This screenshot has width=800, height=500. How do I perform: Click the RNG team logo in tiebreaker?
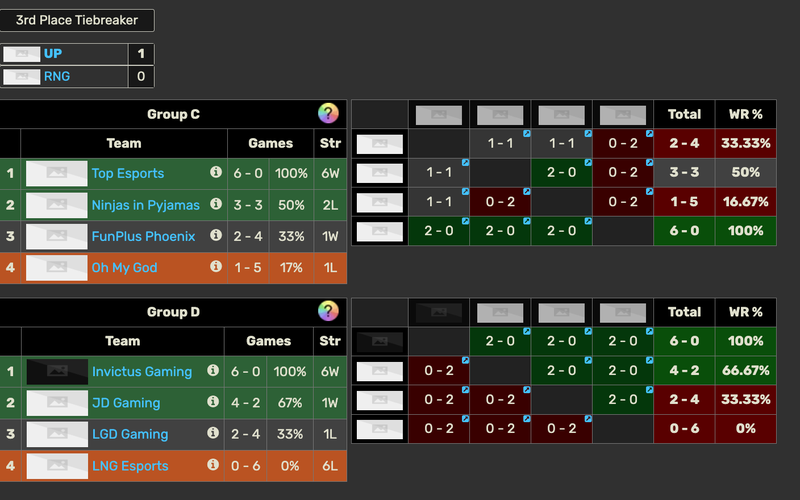(21, 77)
